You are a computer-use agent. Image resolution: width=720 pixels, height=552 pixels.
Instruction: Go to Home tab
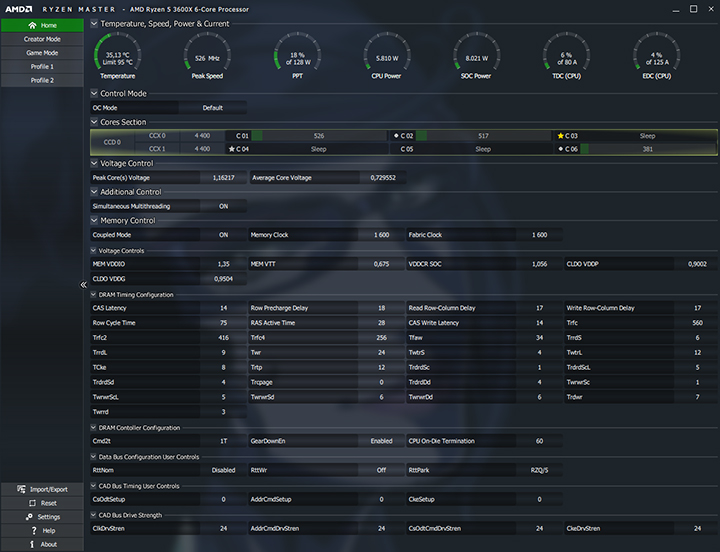[x=42, y=25]
